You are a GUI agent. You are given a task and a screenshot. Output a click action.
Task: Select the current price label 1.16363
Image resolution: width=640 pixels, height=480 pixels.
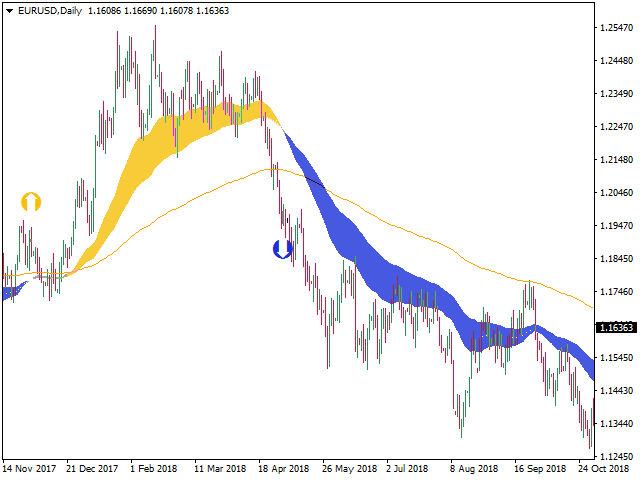coord(616,327)
